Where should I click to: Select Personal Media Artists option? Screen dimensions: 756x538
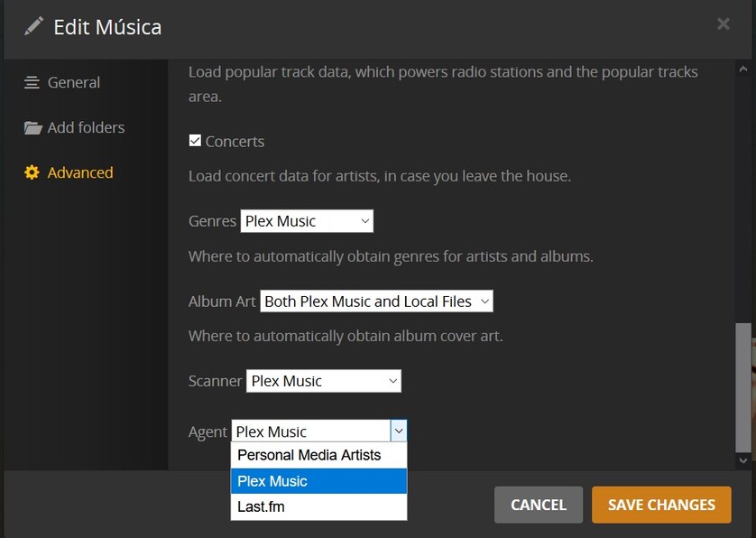(309, 455)
